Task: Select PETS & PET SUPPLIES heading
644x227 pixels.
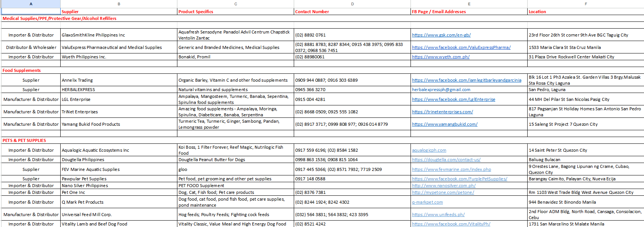Action: (x=24, y=140)
